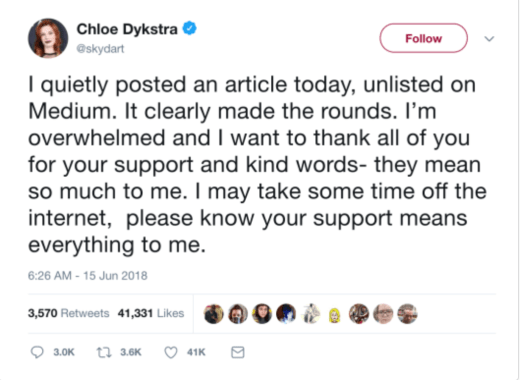Screen dimensions: 520x380
Task: Click the yellow cartoon liker avatar
Action: coord(334,315)
